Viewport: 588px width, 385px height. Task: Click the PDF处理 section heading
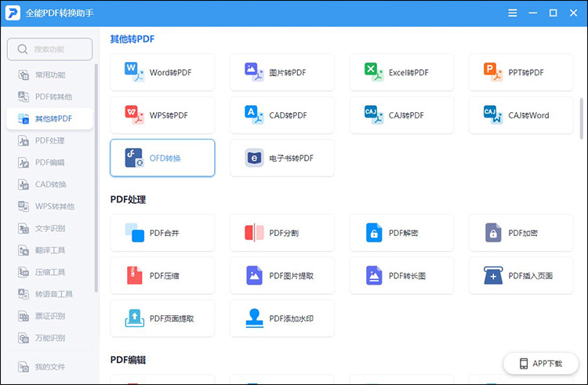click(128, 199)
